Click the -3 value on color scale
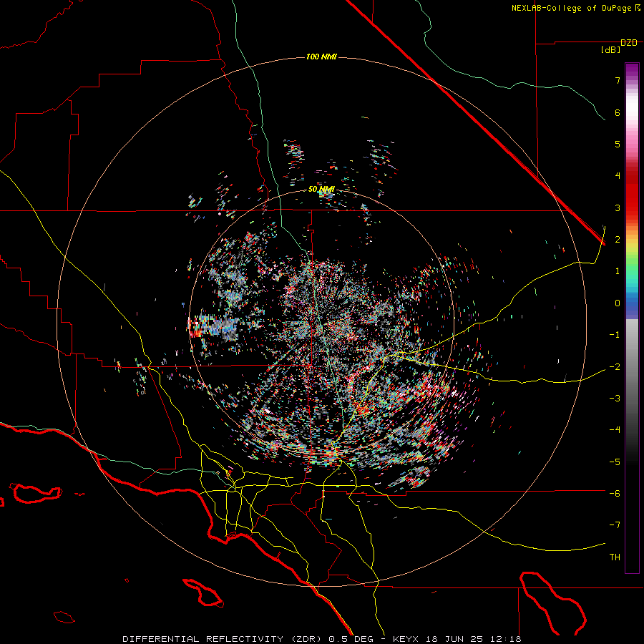The image size is (644, 644). pyautogui.click(x=615, y=399)
